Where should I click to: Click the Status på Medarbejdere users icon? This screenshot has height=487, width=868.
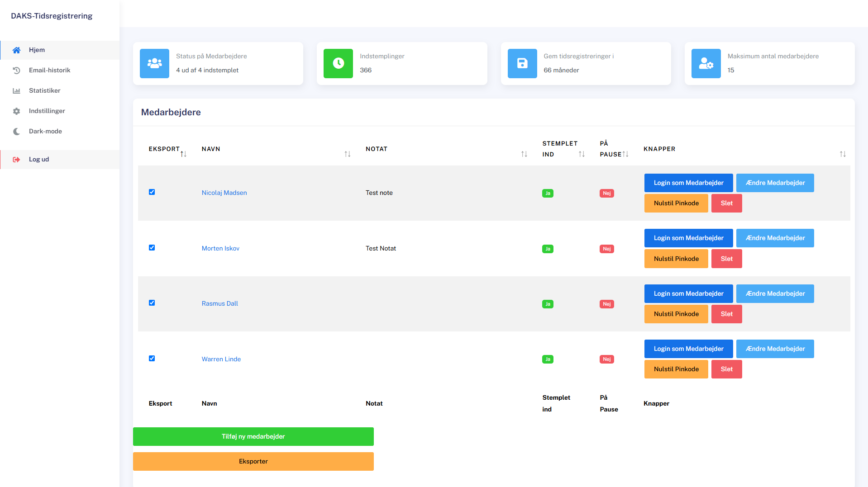click(x=154, y=63)
